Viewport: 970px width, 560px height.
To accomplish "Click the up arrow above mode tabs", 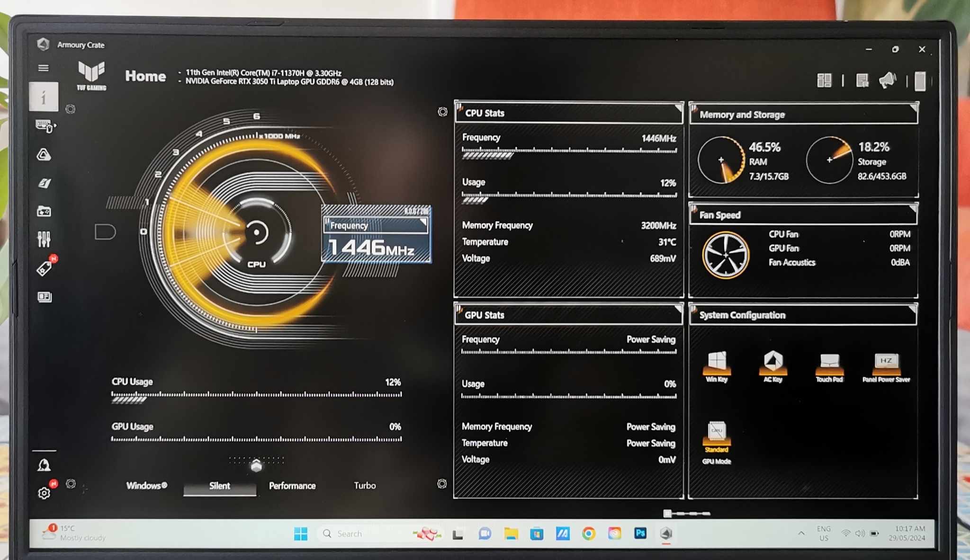I will [x=256, y=465].
